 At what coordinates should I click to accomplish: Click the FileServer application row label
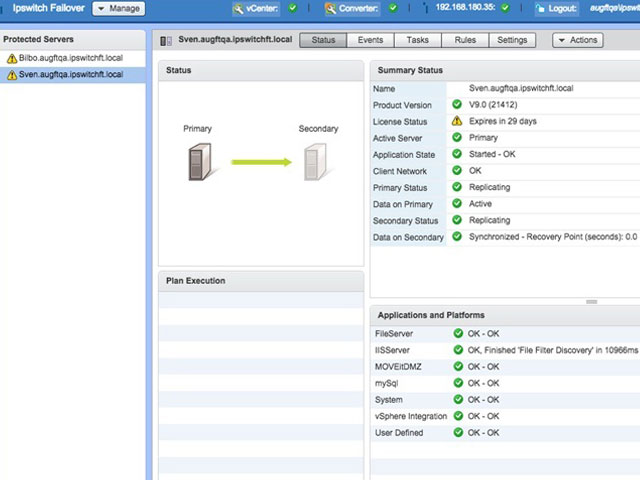click(x=394, y=333)
